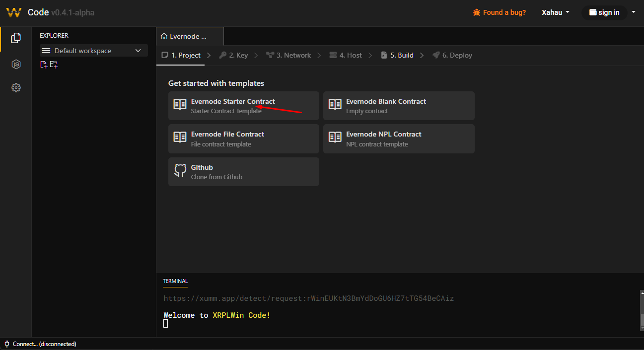Viewport: 644px width, 350px height.
Task: Click the Evernode File Contract book icon
Action: tap(180, 138)
